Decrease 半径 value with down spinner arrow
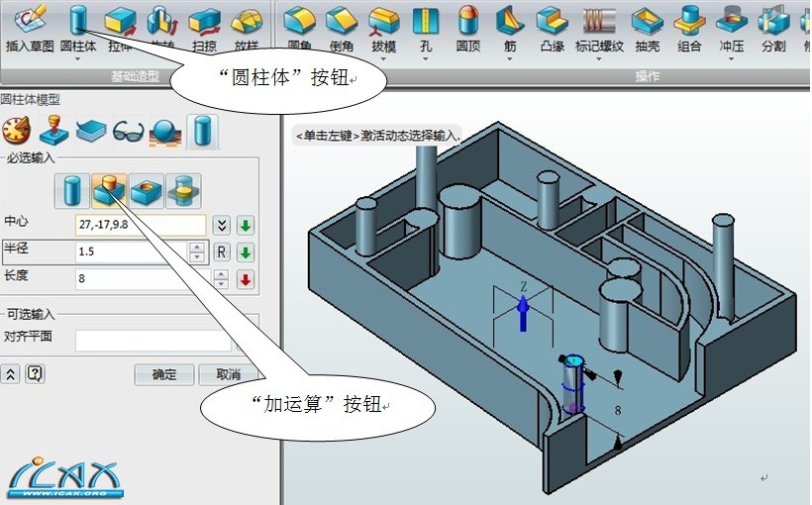Image resolution: width=812 pixels, height=505 pixels. click(x=196, y=257)
